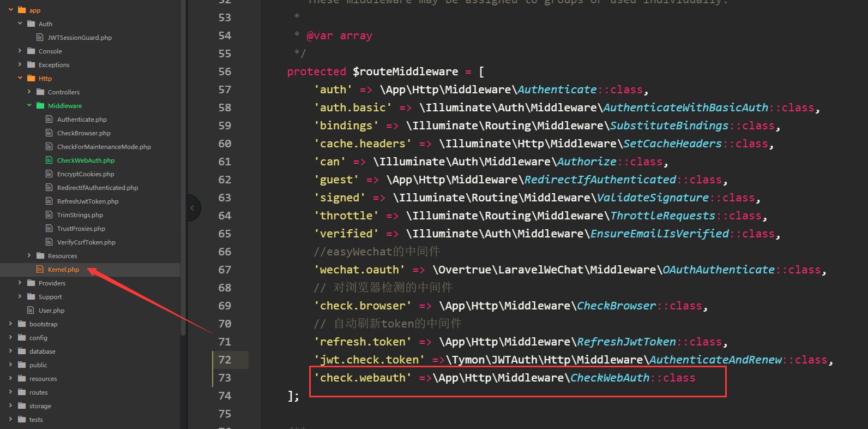Click the database folder icon

click(22, 351)
